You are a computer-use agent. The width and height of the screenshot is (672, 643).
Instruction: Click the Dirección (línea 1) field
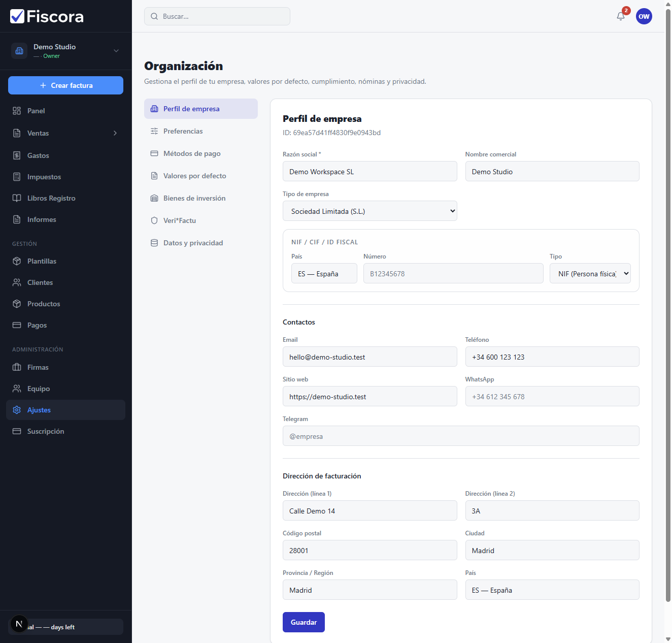click(x=369, y=510)
